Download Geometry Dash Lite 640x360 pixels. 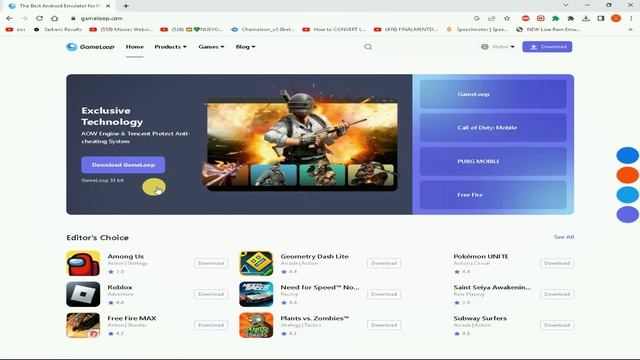point(384,263)
